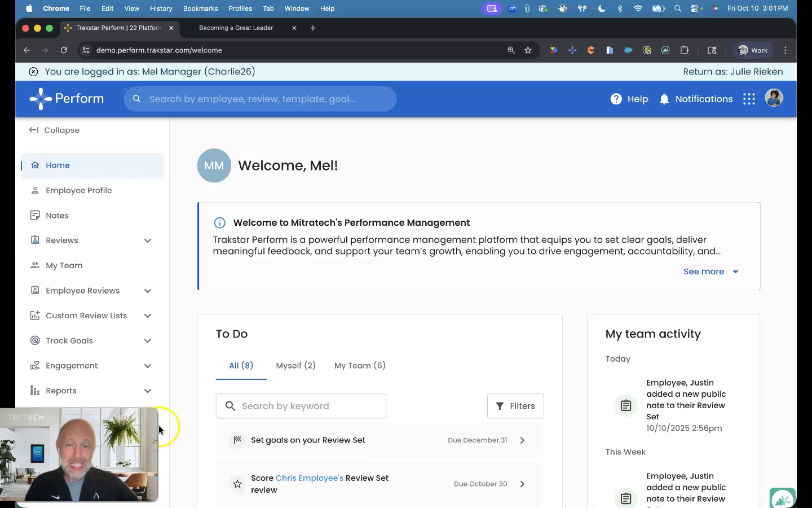Click the flag icon on Set goals task
Viewport: 812px width, 508px height.
tap(237, 440)
